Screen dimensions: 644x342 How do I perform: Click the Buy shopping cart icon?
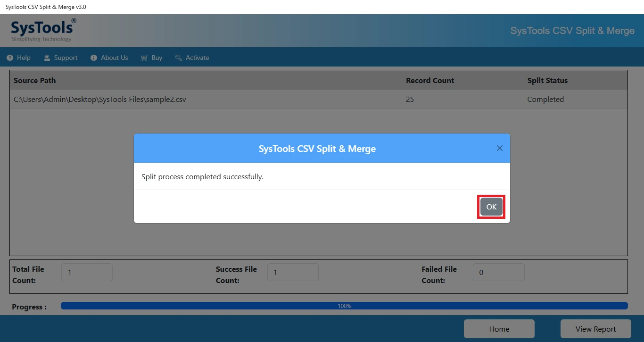coord(144,58)
